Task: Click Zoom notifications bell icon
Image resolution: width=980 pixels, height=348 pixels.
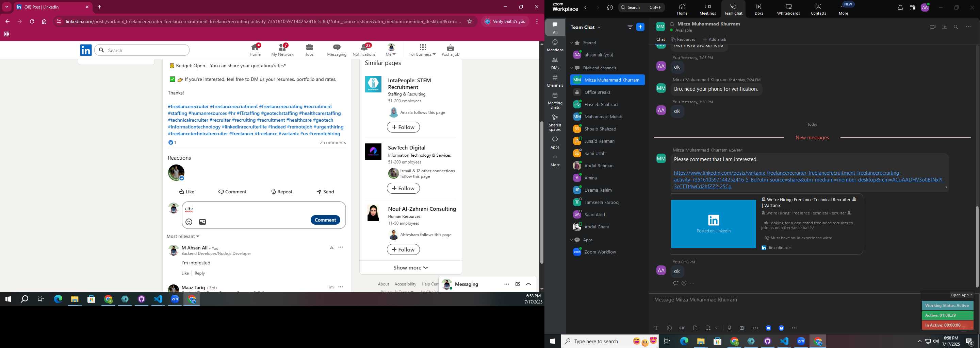Action: 900,8
